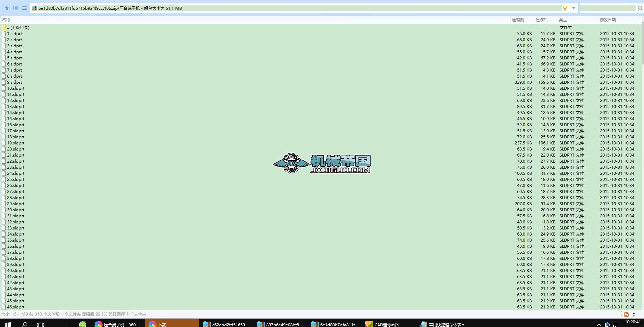Click the file icon of 11.sldprt
This screenshot has height=327, width=644.
point(4,94)
